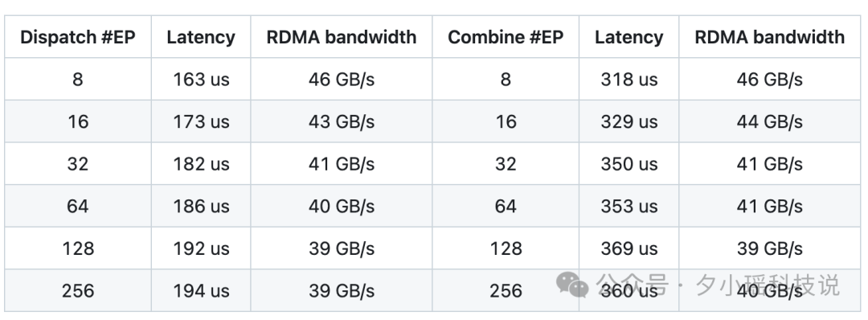Click the 44 GB/s bandwidth cell
The height and width of the screenshot is (320, 868).
769,121
